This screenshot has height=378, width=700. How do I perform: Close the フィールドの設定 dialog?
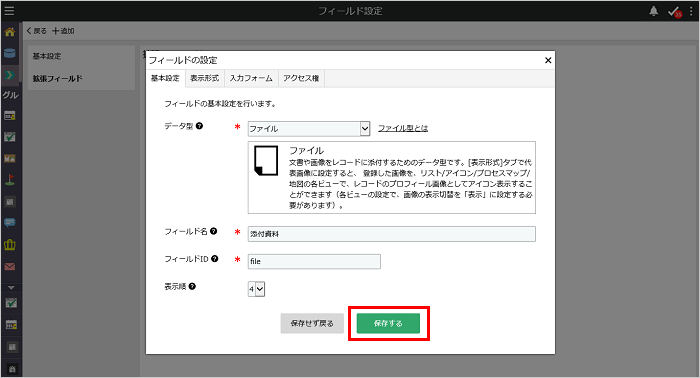pos(548,60)
